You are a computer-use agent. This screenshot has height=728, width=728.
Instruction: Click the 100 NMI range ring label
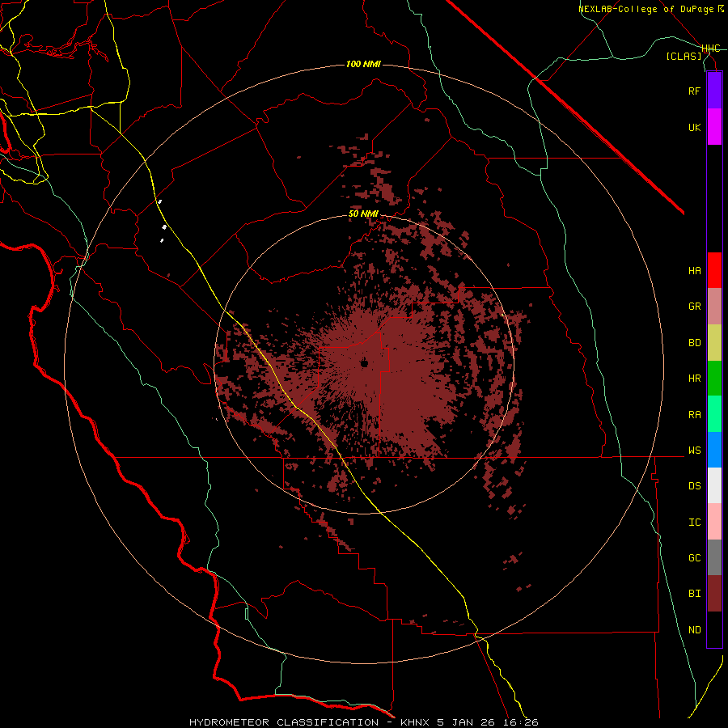point(363,64)
